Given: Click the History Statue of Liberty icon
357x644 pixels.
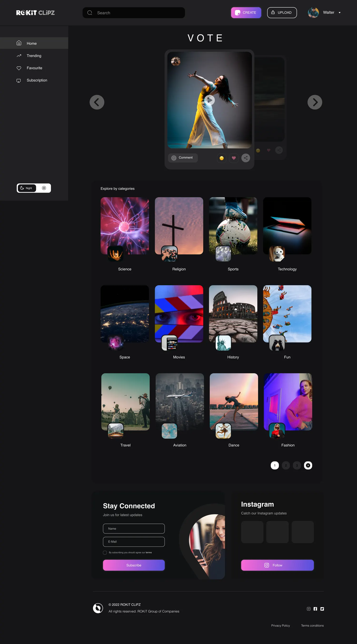Looking at the screenshot, I should pos(223,343).
